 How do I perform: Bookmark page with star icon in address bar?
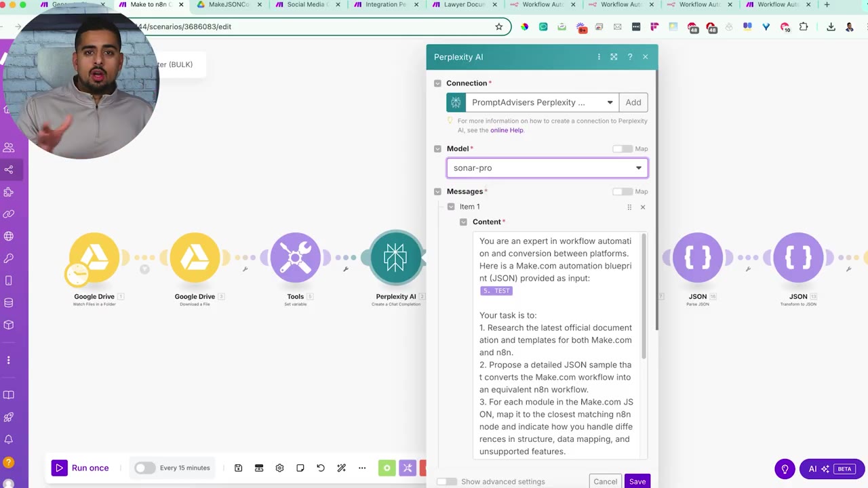(499, 27)
